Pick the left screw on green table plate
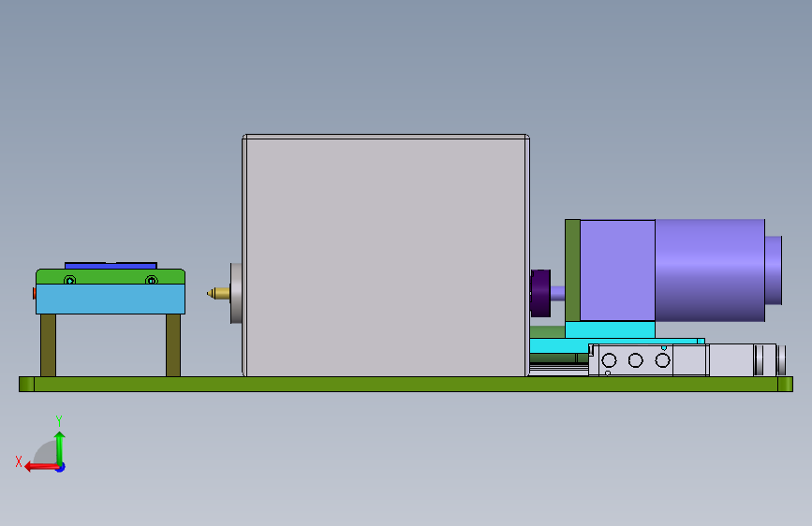 click(x=70, y=280)
